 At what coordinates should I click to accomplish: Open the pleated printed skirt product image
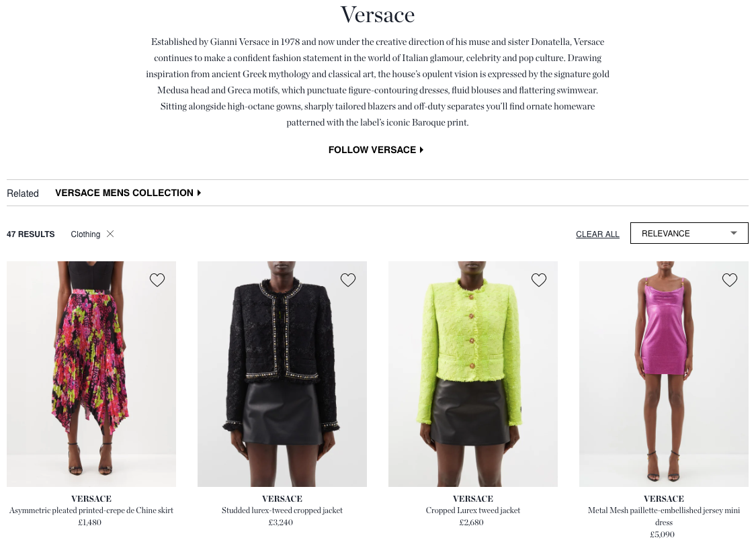[91, 374]
